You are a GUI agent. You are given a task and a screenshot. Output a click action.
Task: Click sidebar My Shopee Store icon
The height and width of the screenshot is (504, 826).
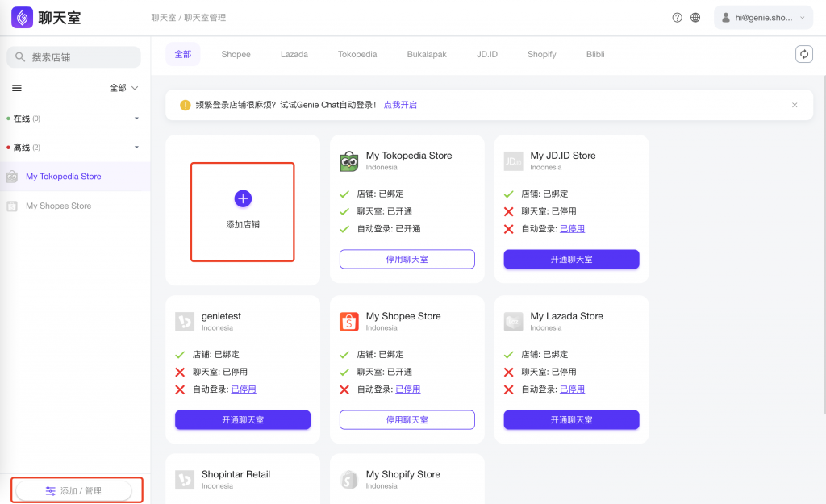point(12,206)
